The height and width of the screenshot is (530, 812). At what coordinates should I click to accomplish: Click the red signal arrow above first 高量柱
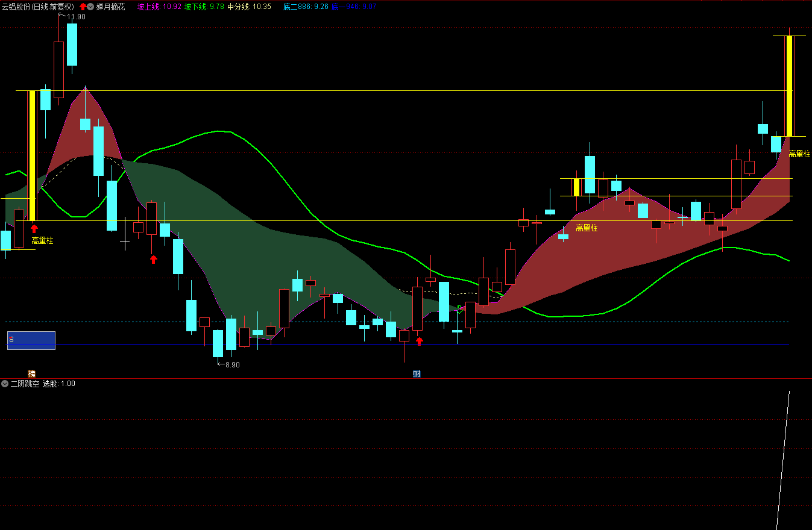pyautogui.click(x=34, y=229)
